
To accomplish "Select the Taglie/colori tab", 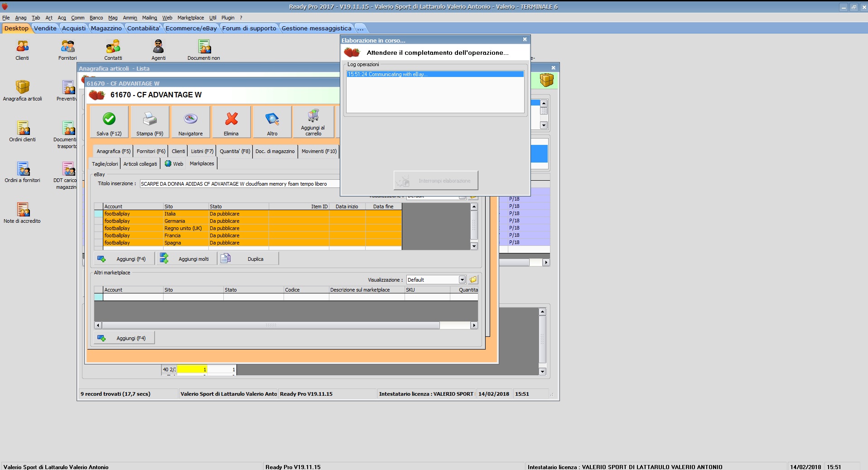I will [105, 164].
